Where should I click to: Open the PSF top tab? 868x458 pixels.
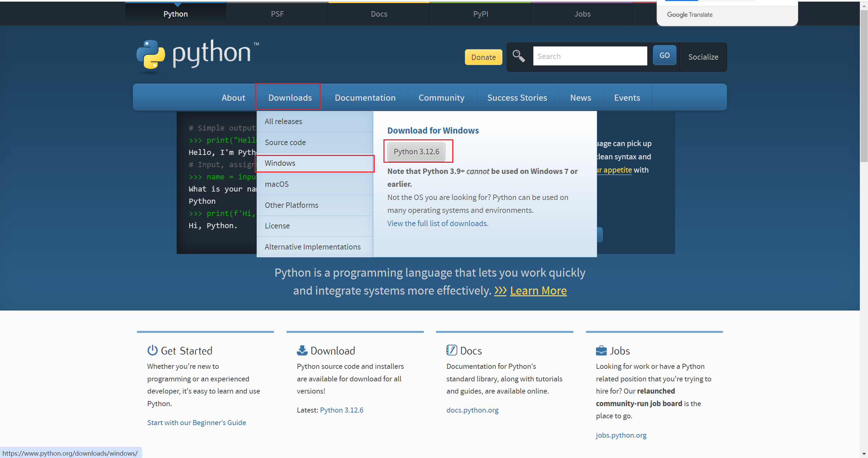277,14
